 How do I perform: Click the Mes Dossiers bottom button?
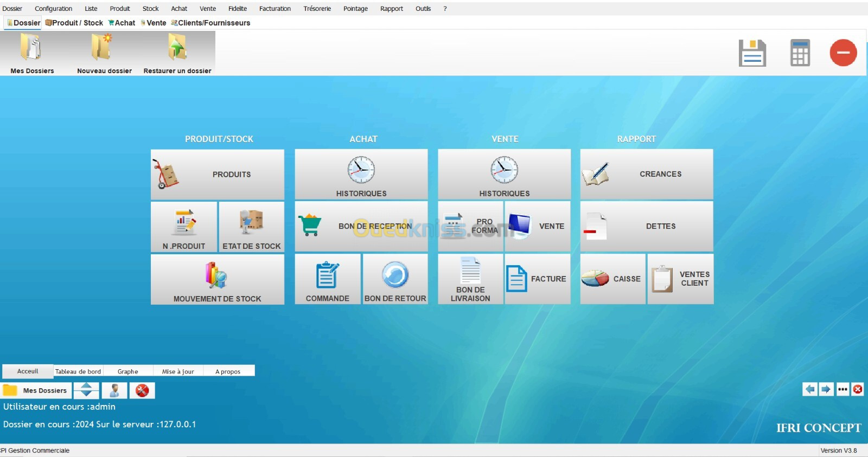coord(36,390)
